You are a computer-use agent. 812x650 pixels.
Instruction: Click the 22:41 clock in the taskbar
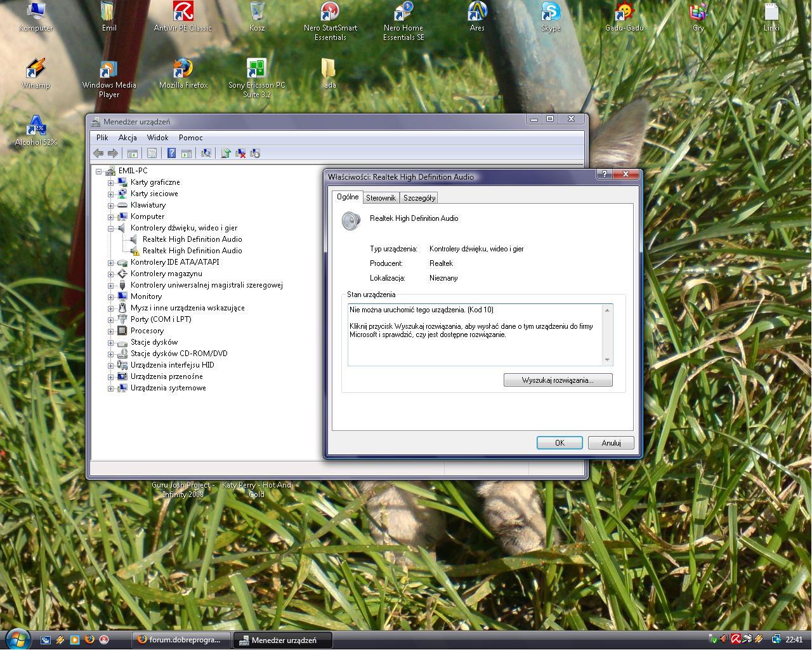[794, 640]
